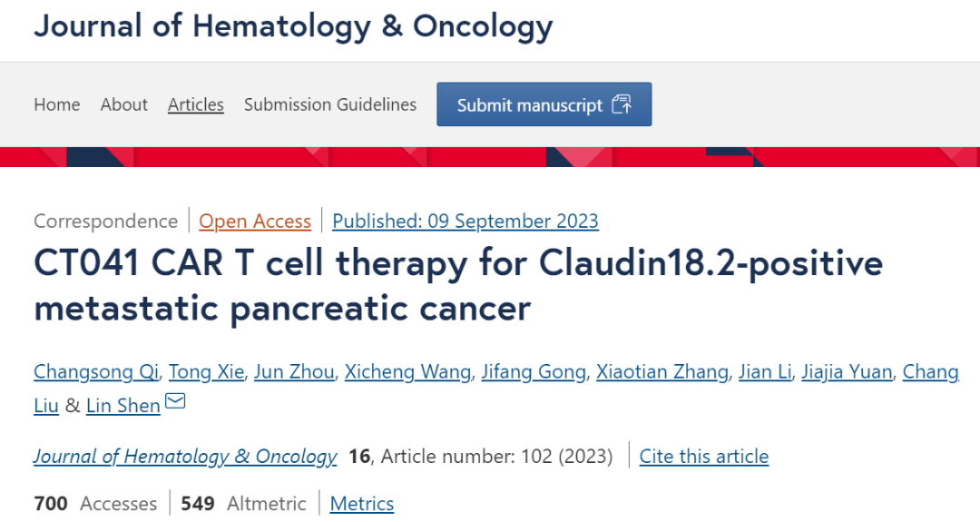
Task: Open the Articles menu item
Action: pyautogui.click(x=196, y=104)
